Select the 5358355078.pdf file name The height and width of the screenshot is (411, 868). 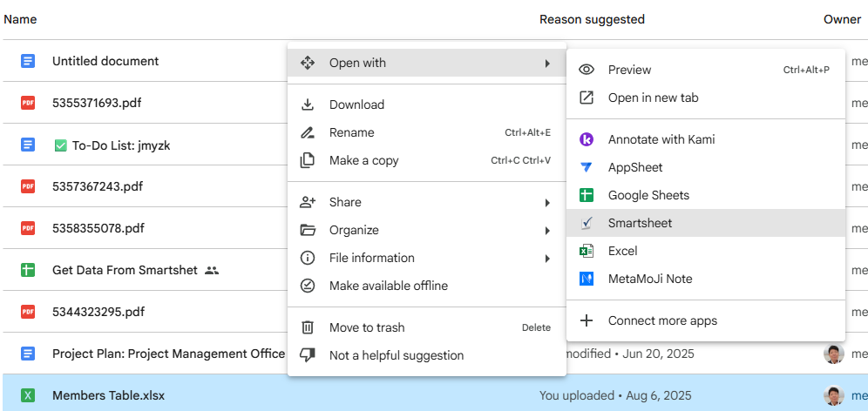pyautogui.click(x=98, y=228)
